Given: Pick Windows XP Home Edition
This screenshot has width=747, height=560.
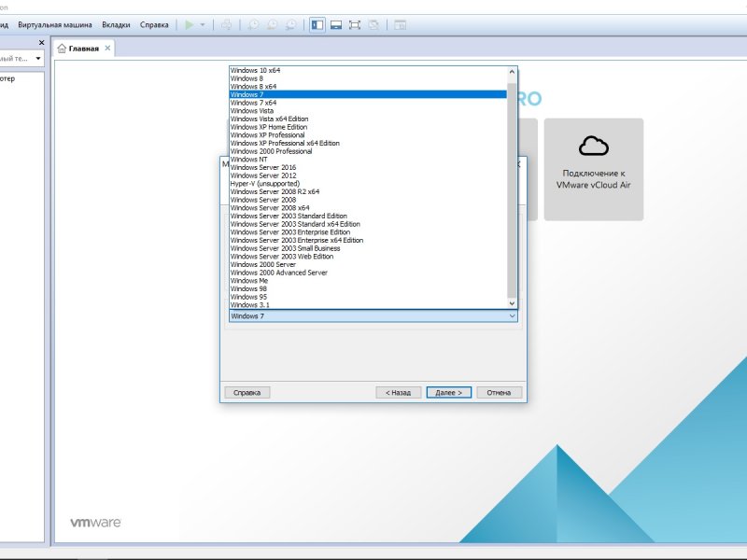Looking at the screenshot, I should (x=368, y=127).
